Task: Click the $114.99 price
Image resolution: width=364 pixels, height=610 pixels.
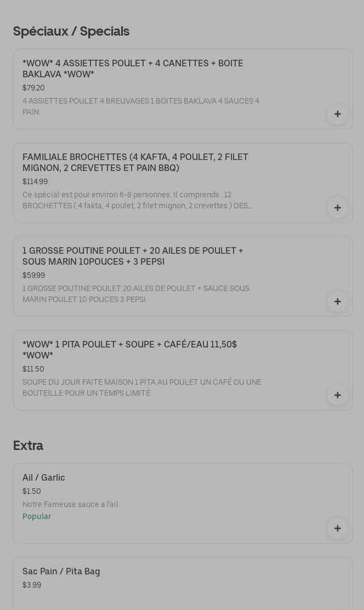Action: [x=35, y=181]
